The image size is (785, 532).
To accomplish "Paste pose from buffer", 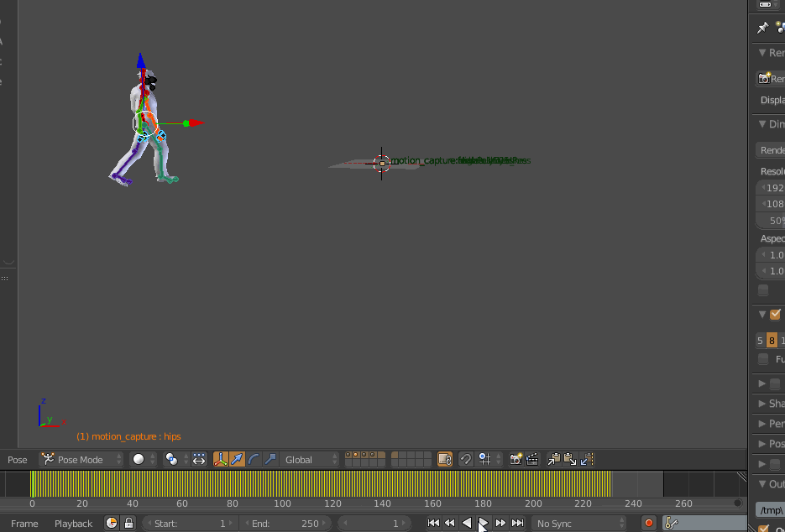I will (570, 460).
